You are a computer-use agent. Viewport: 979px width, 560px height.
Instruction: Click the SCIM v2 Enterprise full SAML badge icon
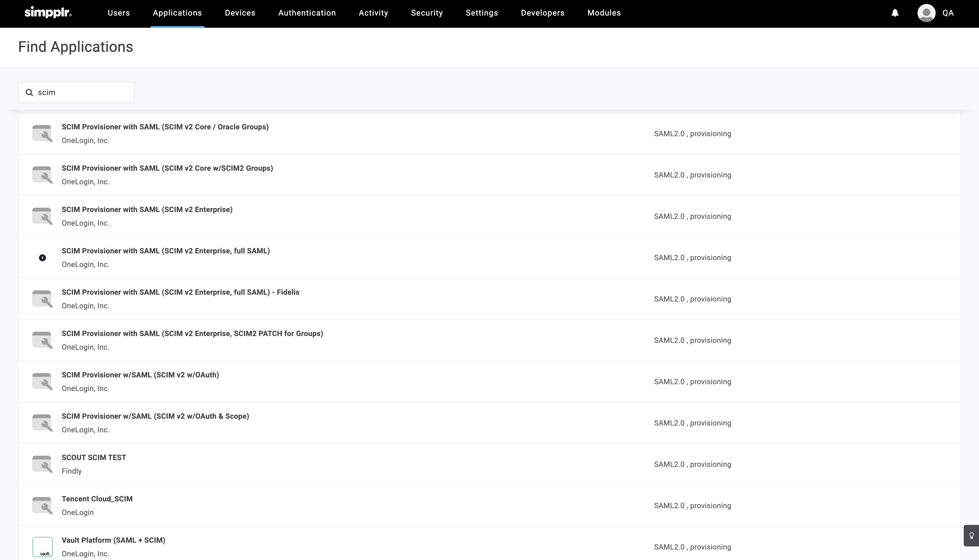[x=42, y=258]
